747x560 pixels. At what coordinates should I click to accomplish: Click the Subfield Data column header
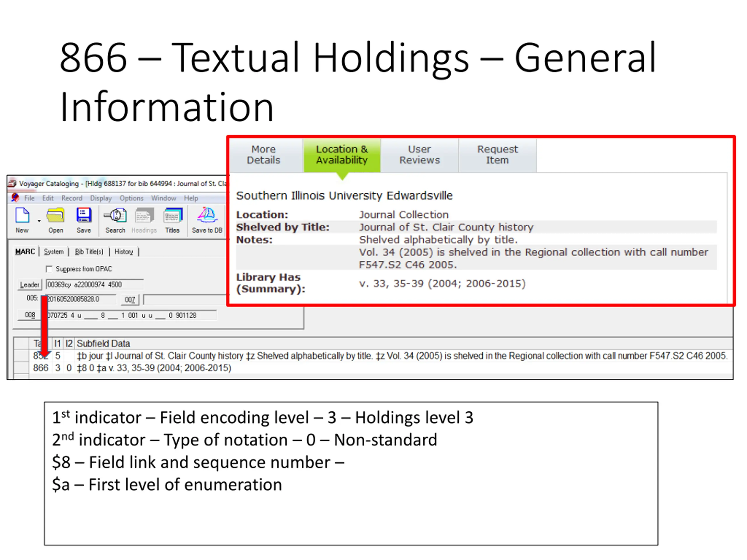103,343
